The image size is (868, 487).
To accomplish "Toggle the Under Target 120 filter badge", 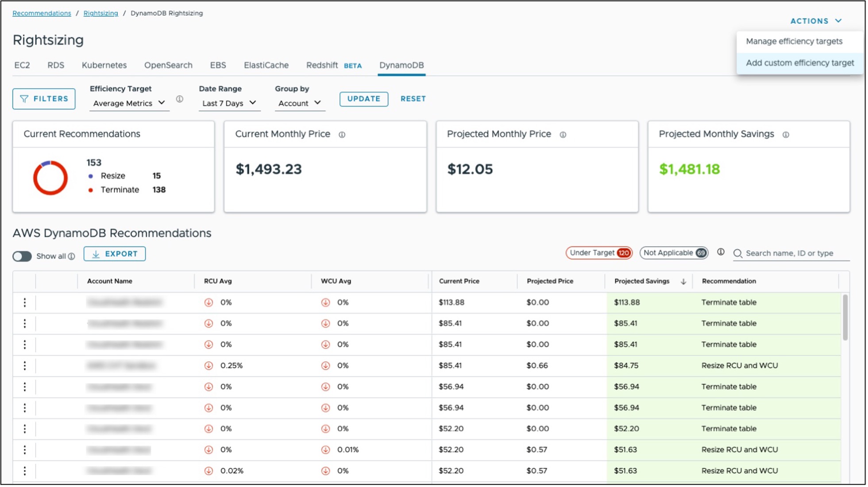I will (x=598, y=253).
